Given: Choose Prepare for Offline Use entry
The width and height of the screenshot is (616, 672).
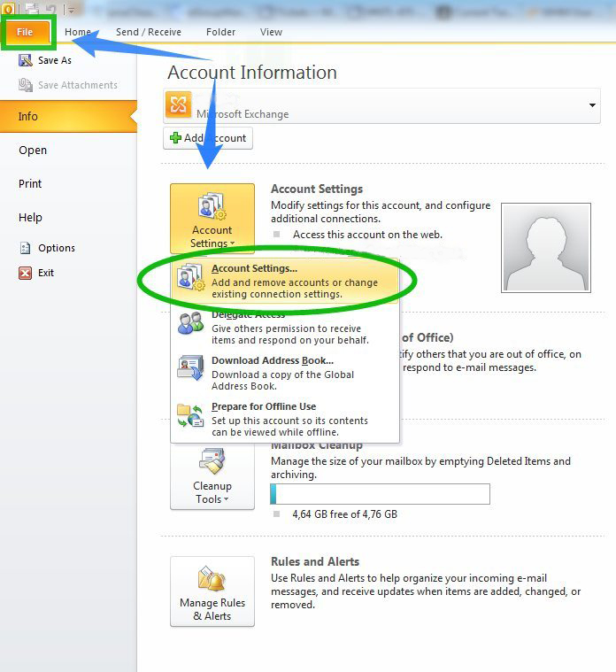Looking at the screenshot, I should [x=284, y=419].
